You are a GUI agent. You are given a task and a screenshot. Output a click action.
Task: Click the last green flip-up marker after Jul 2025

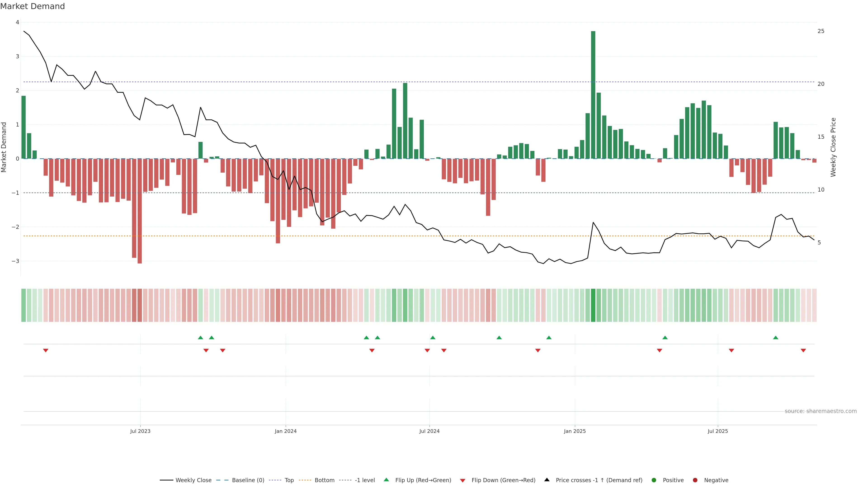point(776,338)
